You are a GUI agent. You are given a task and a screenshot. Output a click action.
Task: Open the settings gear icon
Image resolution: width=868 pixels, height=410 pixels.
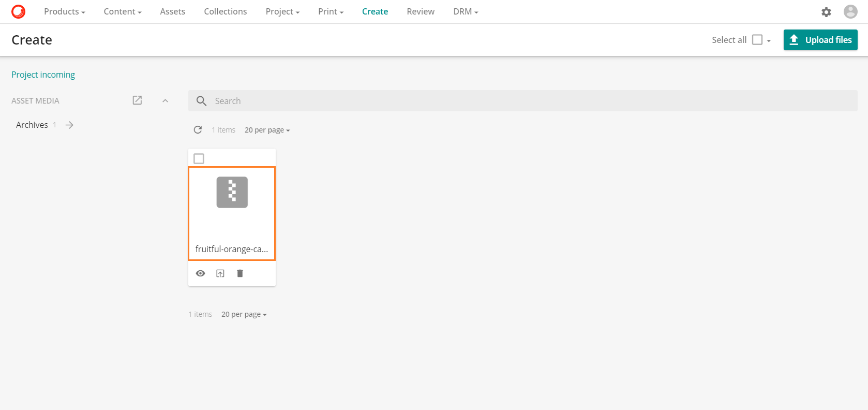point(826,12)
